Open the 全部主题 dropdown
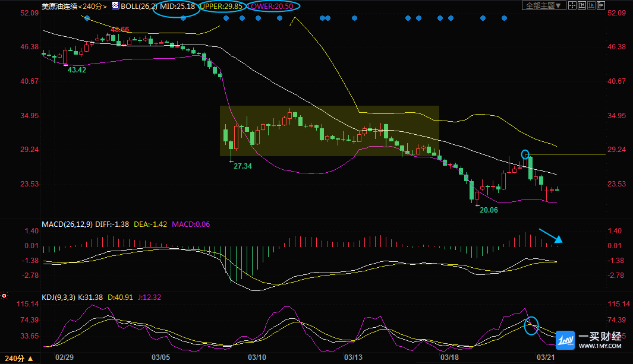The image size is (633, 364). pos(543,6)
